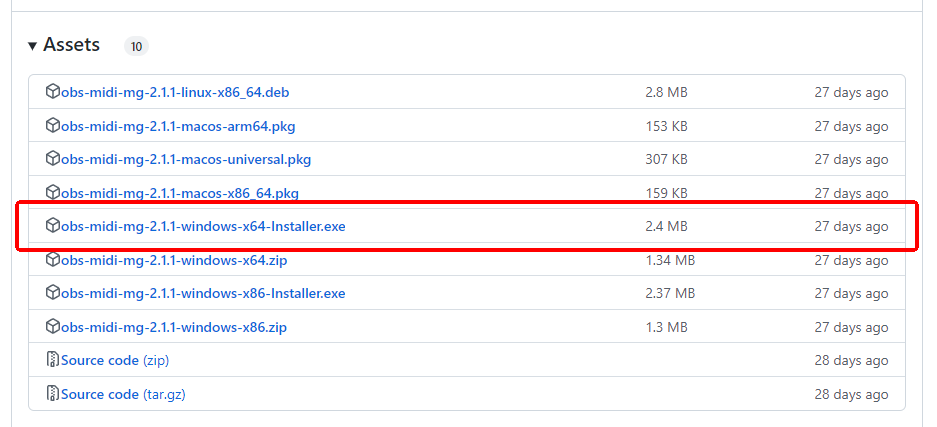Click the package icon beside linux-x86_64.deb

53,92
